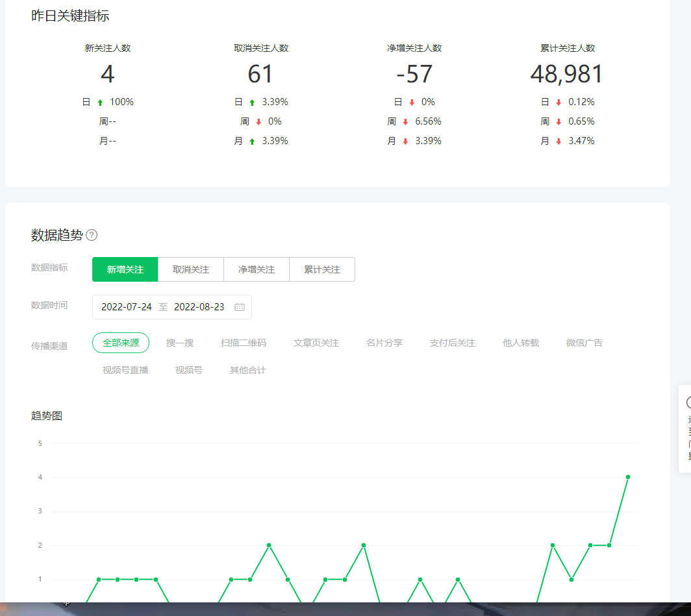Click the 取消关注人数 value 61
The image size is (691, 616).
click(x=260, y=74)
